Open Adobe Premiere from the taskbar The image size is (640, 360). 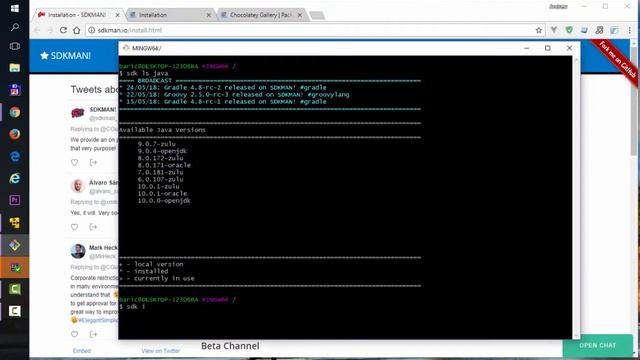15,200
